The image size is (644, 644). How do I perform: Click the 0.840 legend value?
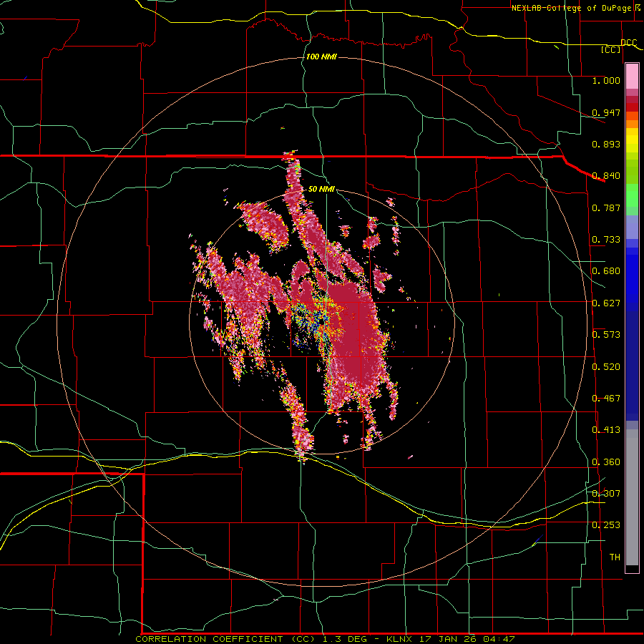(x=606, y=176)
